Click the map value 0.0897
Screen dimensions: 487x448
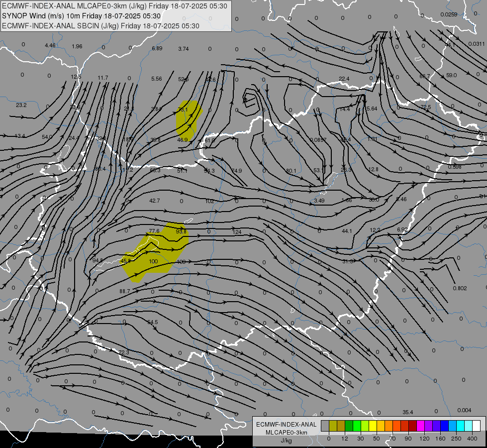coord(318,140)
